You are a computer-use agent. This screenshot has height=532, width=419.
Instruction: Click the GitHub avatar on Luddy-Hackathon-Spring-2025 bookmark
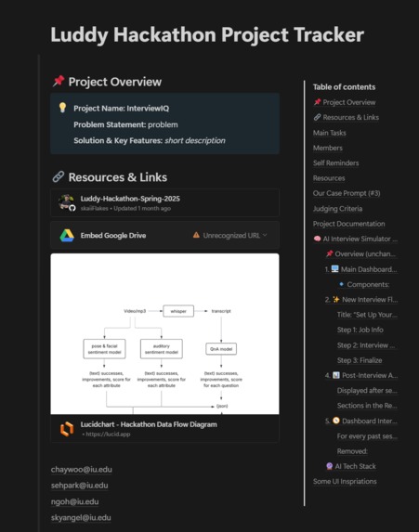67,202
